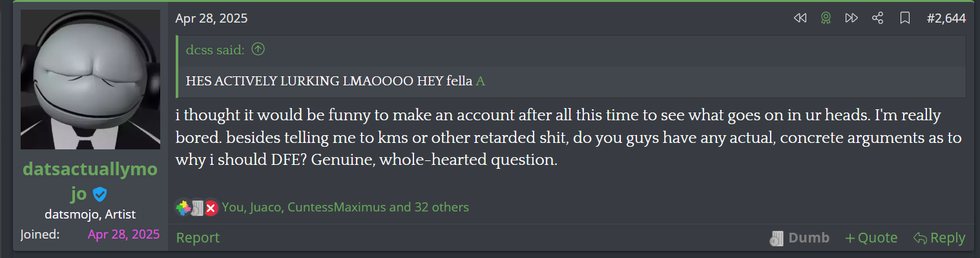Click the avatar image of datsactuallymojo
Image resolution: width=980 pixels, height=258 pixels.
90,80
